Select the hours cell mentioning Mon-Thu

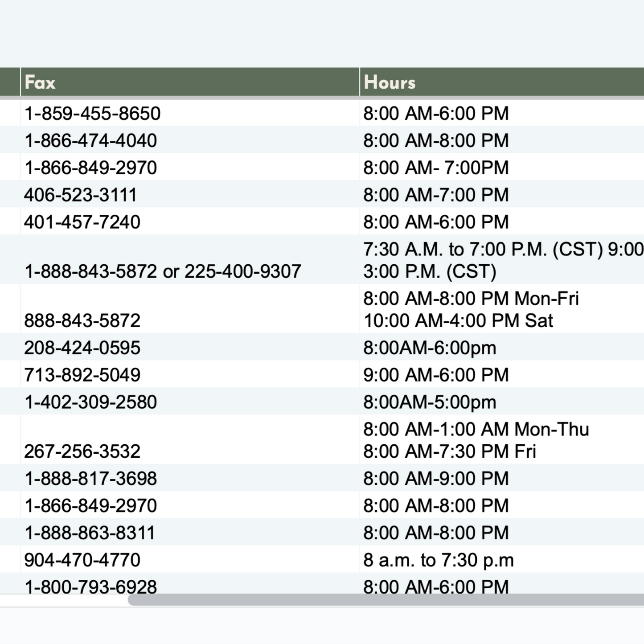(x=476, y=440)
